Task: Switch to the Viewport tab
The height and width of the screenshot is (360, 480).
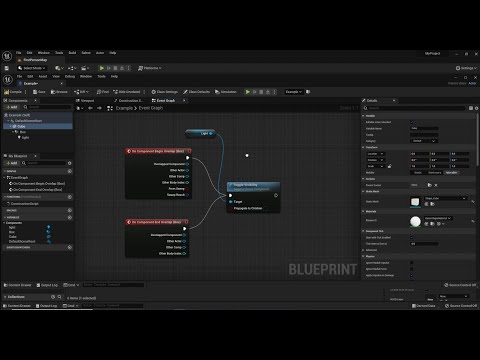Action: (x=85, y=100)
